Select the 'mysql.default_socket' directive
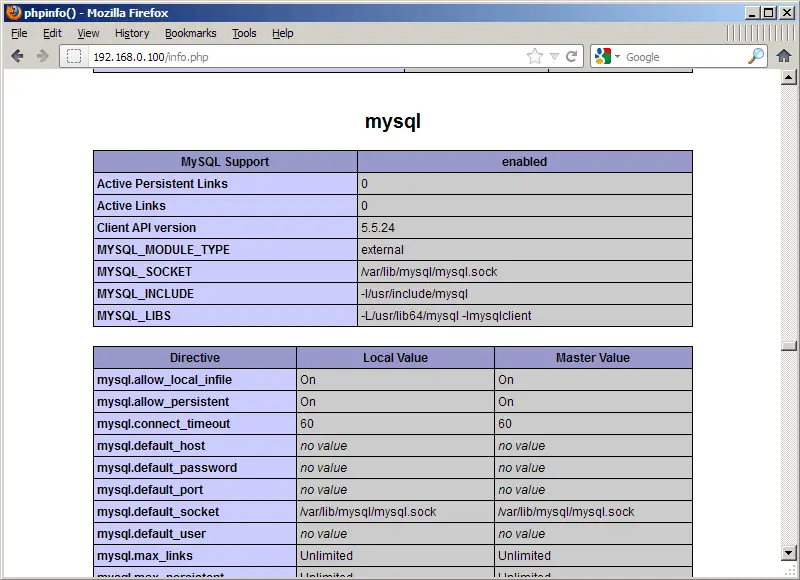The height and width of the screenshot is (580, 800). (158, 512)
